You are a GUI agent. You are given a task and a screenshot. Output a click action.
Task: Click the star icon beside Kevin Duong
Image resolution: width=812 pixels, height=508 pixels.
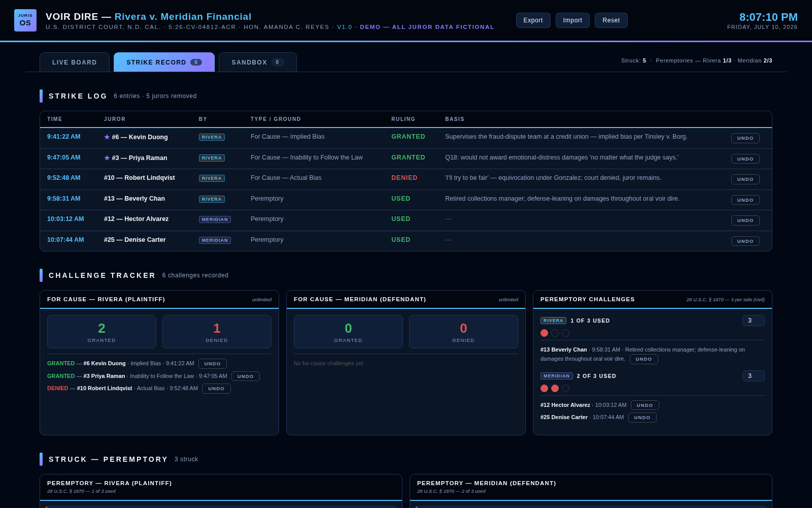click(107, 137)
